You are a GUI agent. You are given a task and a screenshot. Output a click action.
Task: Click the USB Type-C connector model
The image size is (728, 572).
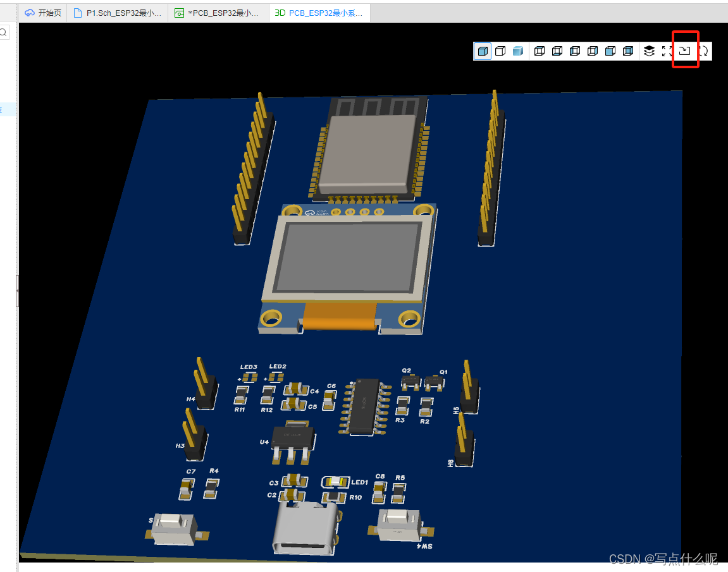(x=306, y=529)
